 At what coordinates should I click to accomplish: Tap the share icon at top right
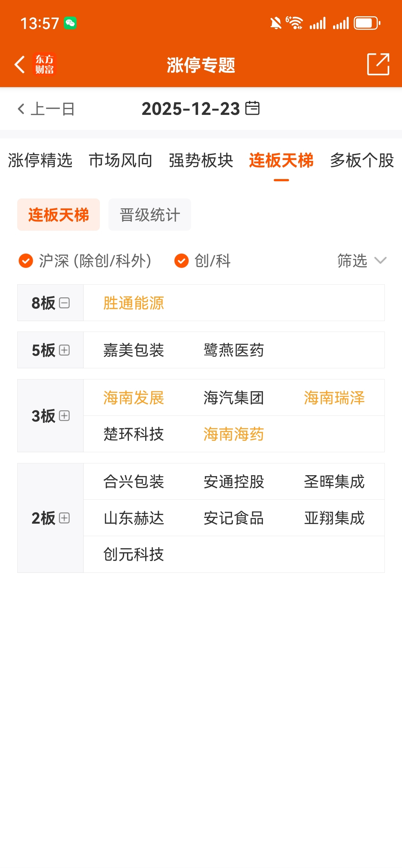[x=378, y=64]
